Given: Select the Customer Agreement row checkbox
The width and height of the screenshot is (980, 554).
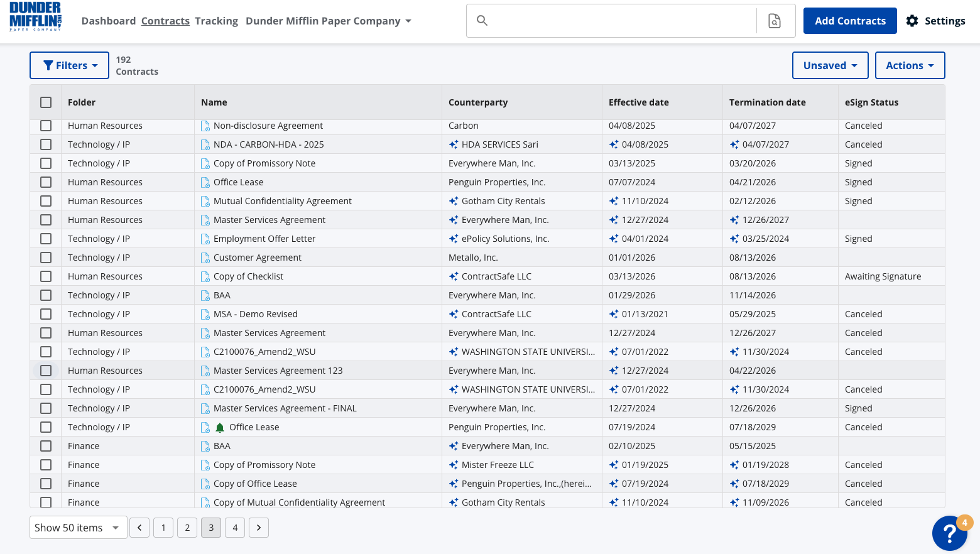Looking at the screenshot, I should tap(46, 258).
